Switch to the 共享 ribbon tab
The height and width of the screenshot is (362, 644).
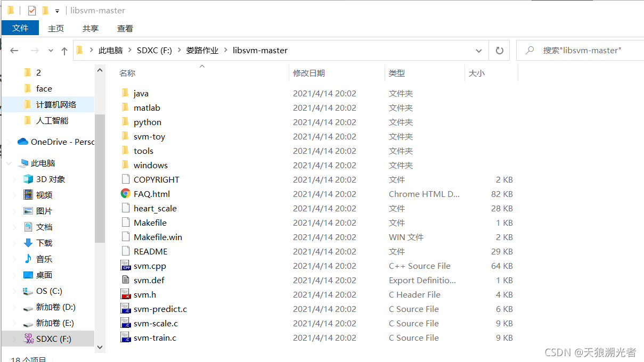[91, 28]
